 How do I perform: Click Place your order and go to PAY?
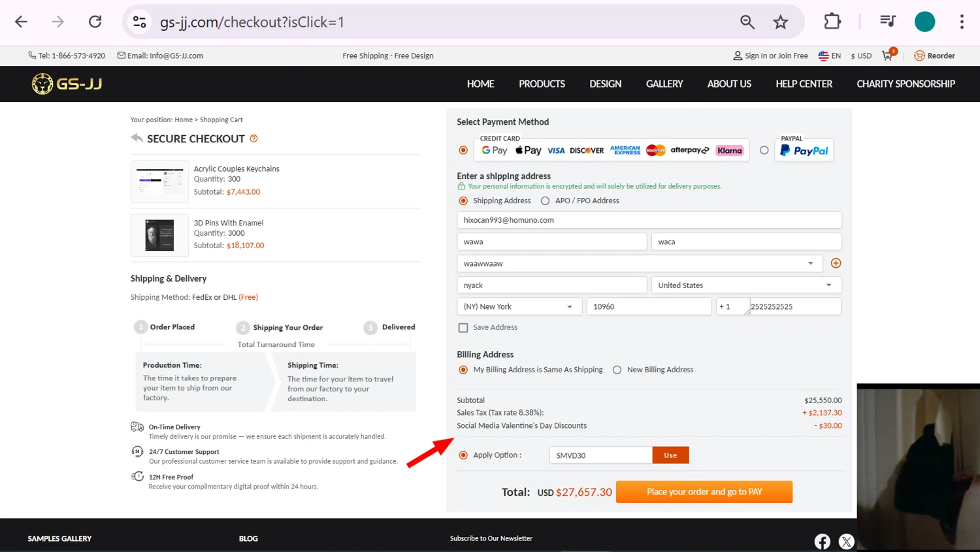pyautogui.click(x=704, y=492)
